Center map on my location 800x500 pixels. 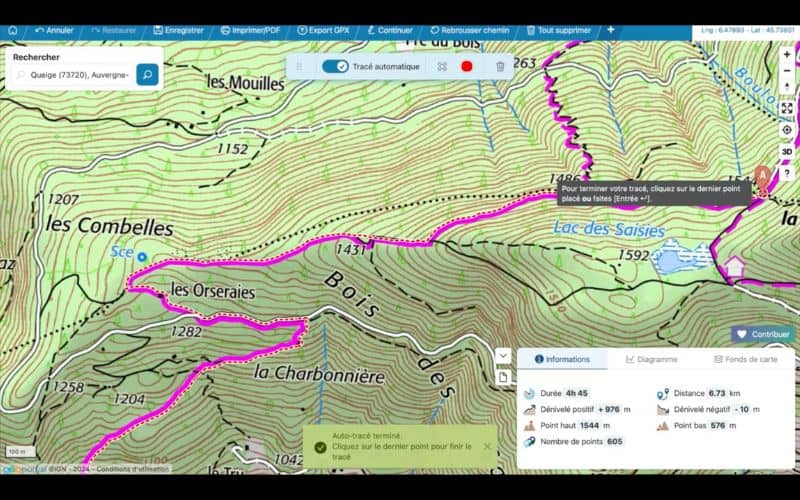click(787, 130)
